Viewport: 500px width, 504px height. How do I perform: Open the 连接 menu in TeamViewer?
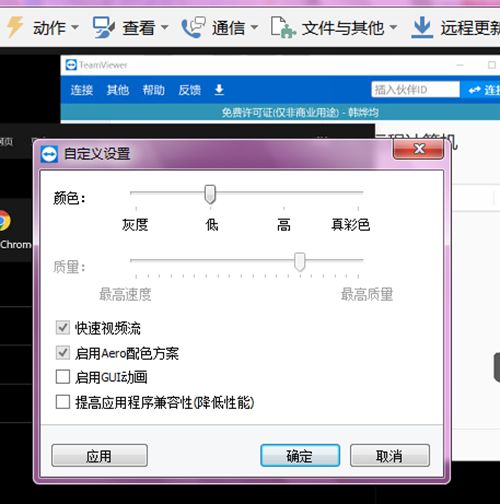82,90
